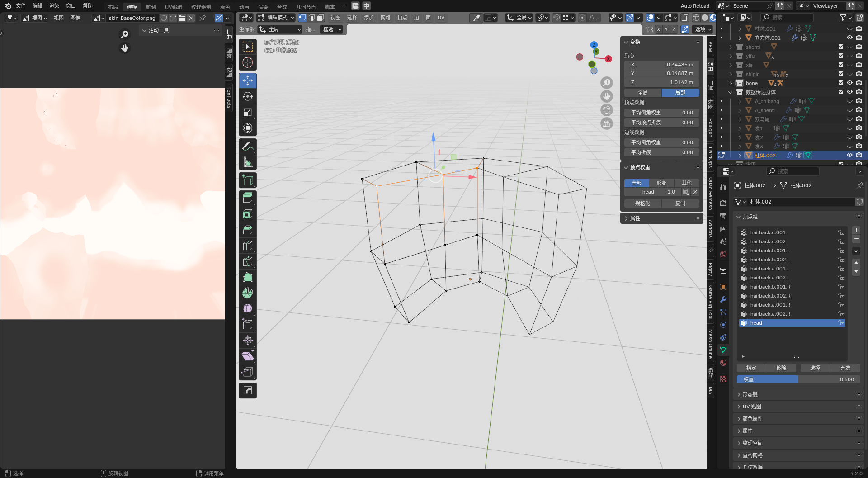The image size is (868, 478).
Task: Toggle viewport visibility of 柱体.002
Action: pyautogui.click(x=849, y=155)
